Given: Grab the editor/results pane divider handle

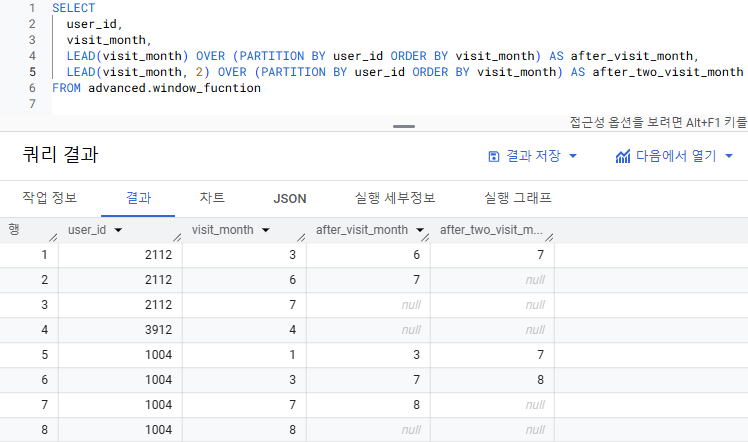Looking at the screenshot, I should [x=404, y=126].
